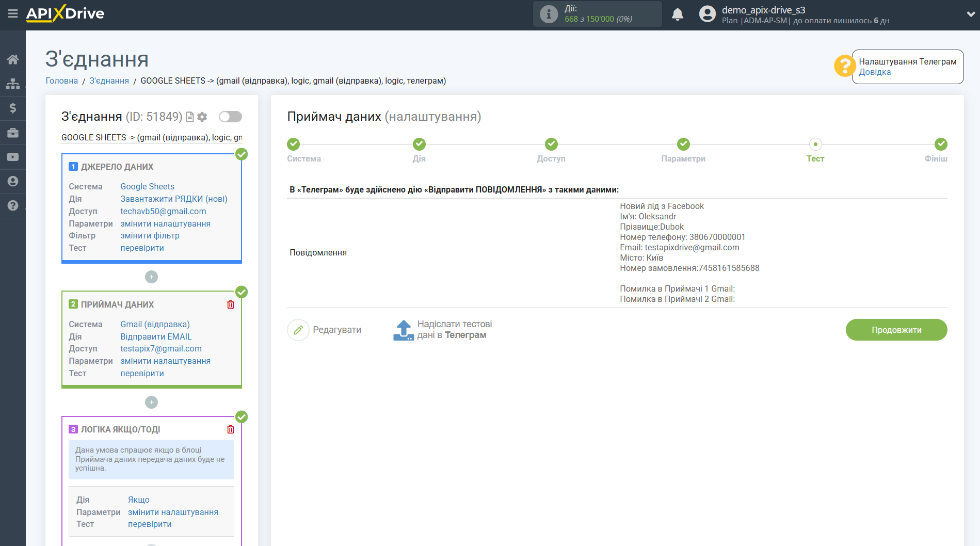This screenshot has width=980, height=546.
Task: Click змінити налаштування in Джерело даних
Action: click(x=165, y=223)
